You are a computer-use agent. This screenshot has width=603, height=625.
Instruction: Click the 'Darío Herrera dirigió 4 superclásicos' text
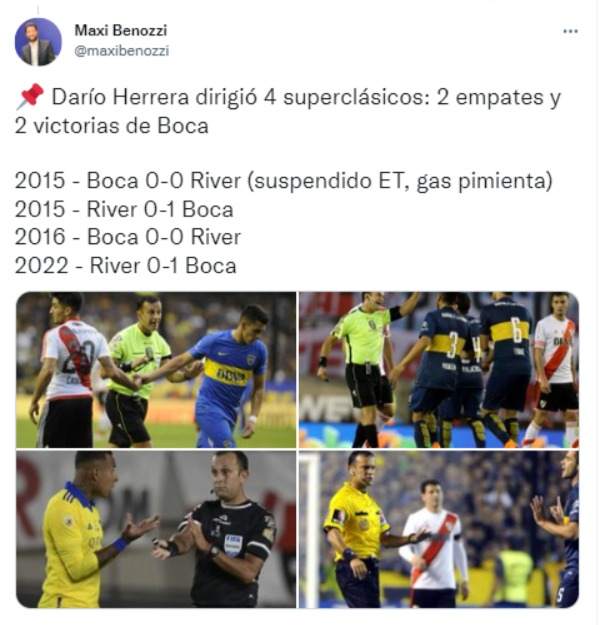click(241, 97)
